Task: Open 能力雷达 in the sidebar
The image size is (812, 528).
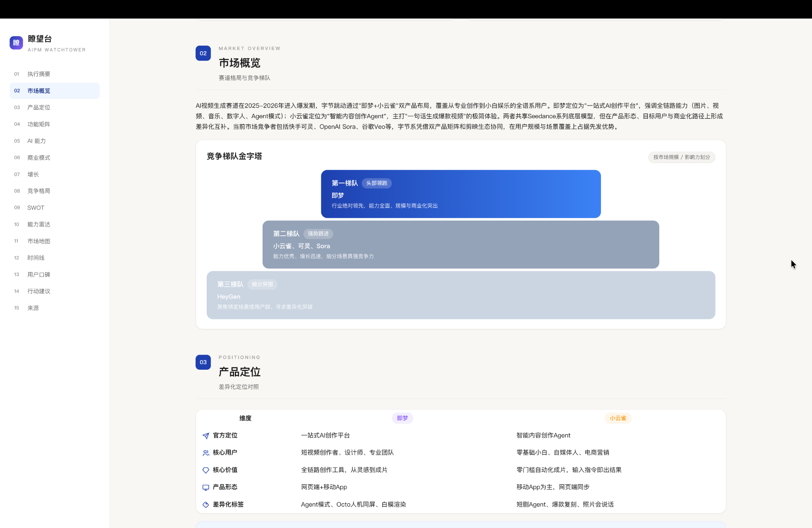Action: click(x=54, y=224)
